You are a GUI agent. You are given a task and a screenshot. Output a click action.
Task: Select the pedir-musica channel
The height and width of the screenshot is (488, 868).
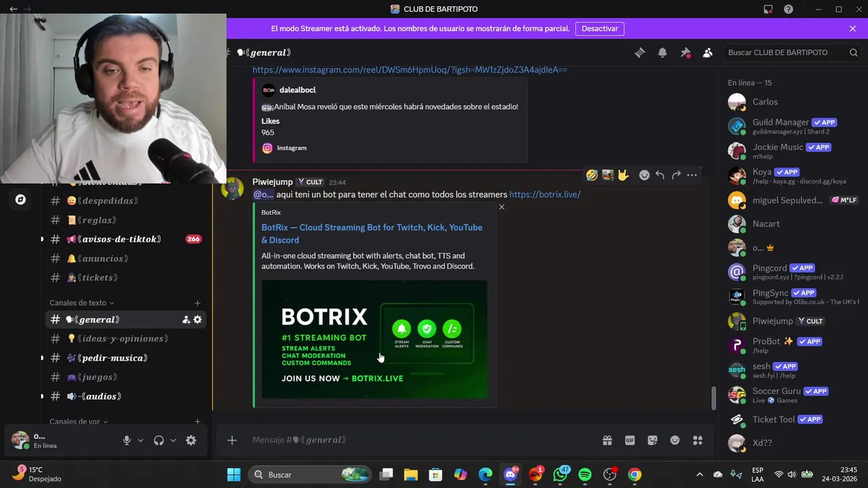tap(126, 358)
